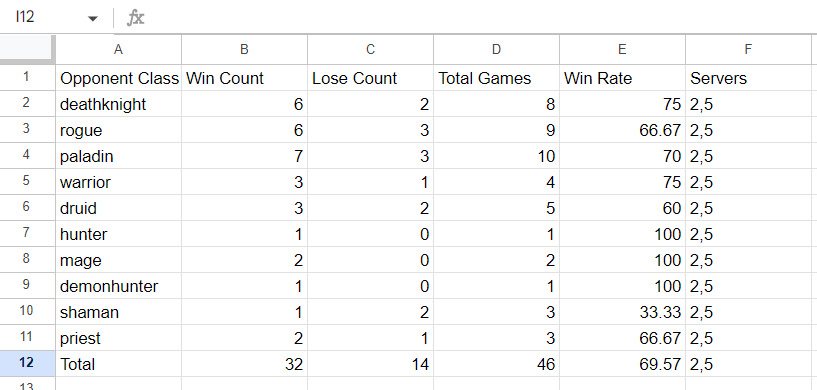Select row 12 header
This screenshot has width=817, height=390.
point(28,363)
